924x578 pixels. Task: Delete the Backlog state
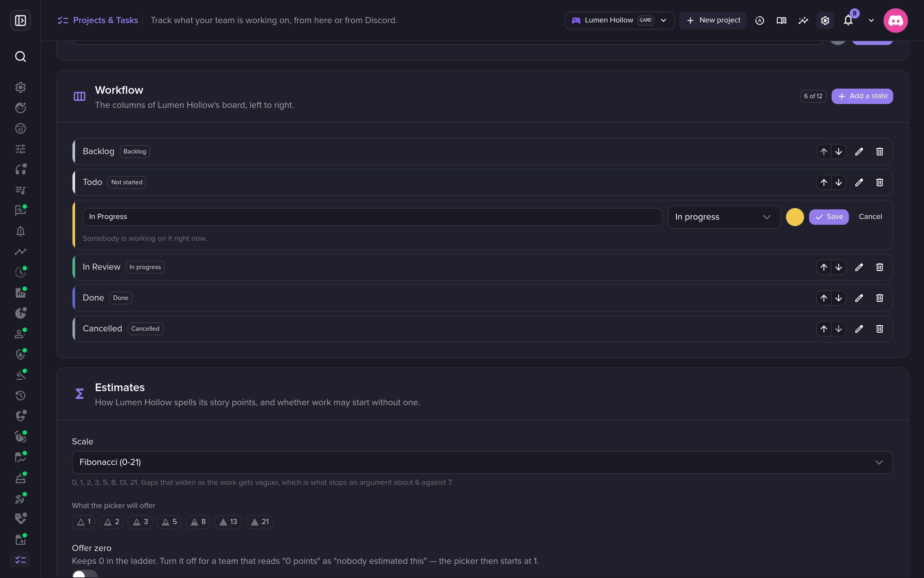click(x=880, y=152)
